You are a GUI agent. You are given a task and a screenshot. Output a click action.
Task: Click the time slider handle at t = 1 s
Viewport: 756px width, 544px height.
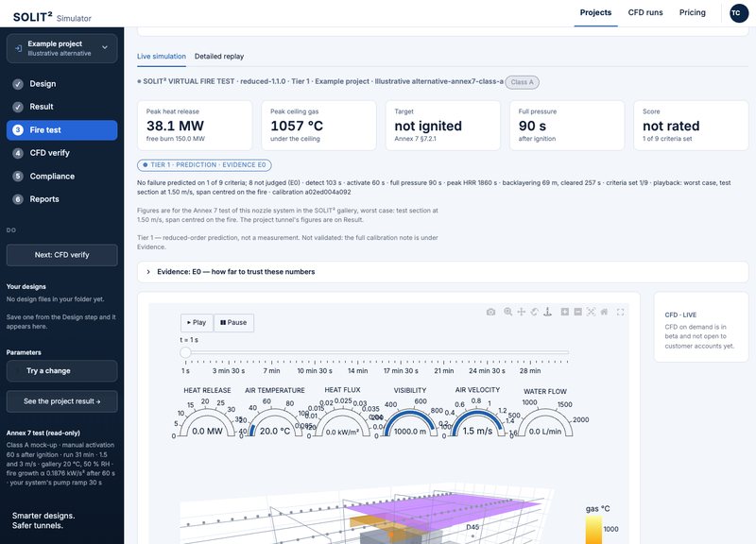[x=185, y=352]
